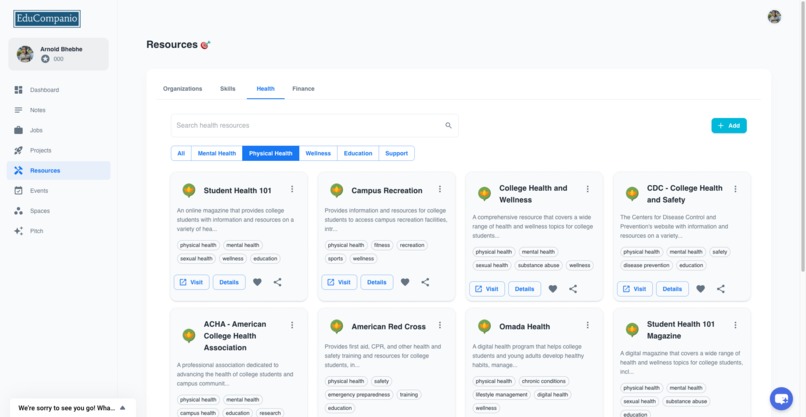806x417 pixels.
Task: Click lifestyle management tag on Omada Health
Action: click(502, 395)
